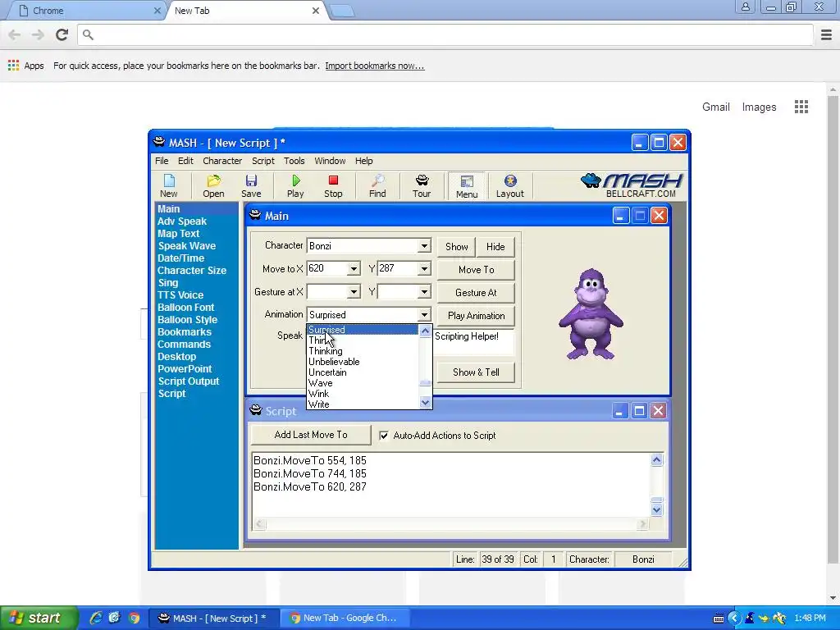This screenshot has width=840, height=630.
Task: Toggle the Menu toolbar button
Action: [467, 186]
